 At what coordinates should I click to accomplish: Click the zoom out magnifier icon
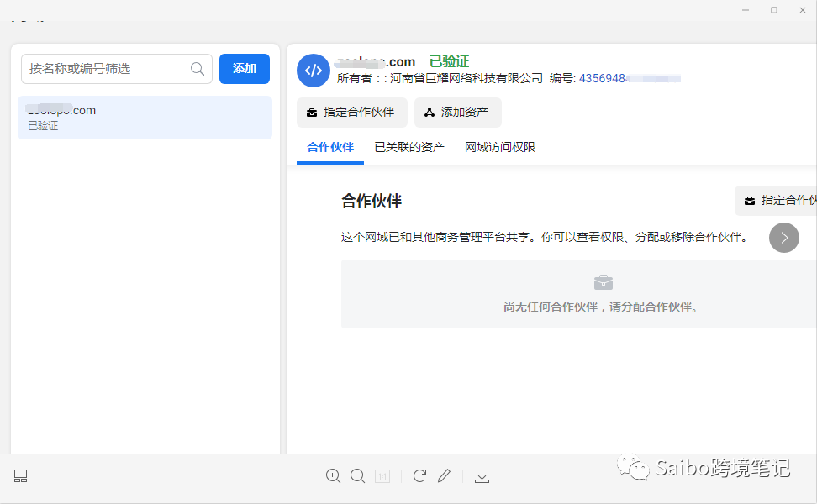pos(357,476)
